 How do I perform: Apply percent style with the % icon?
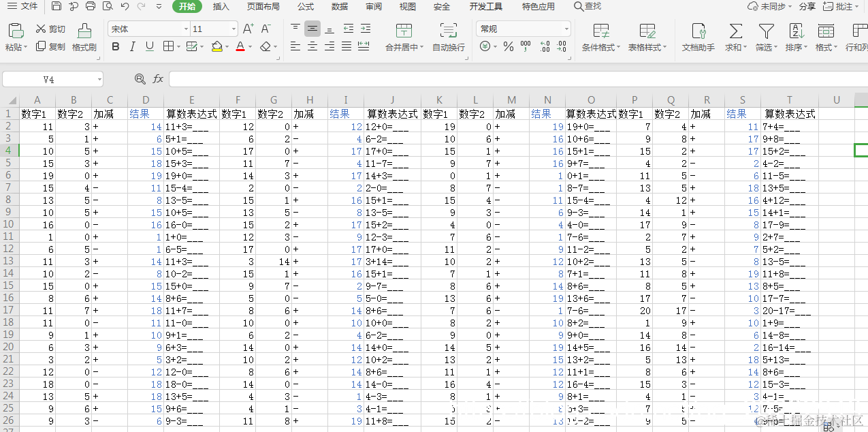point(508,46)
